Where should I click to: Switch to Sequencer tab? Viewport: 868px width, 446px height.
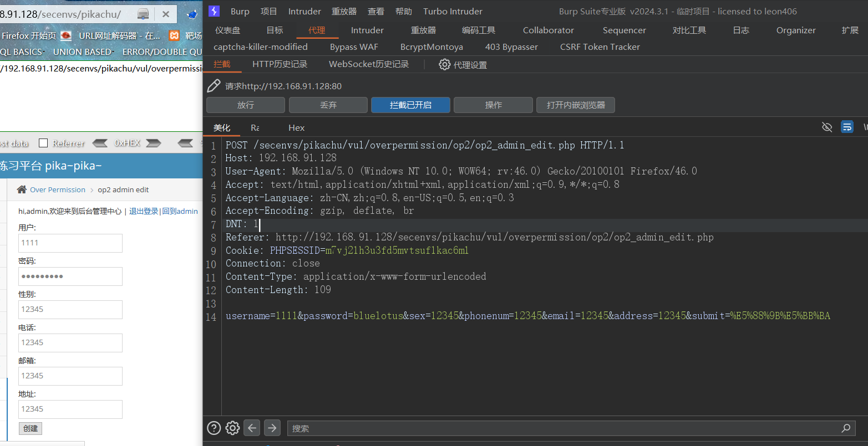coord(624,30)
